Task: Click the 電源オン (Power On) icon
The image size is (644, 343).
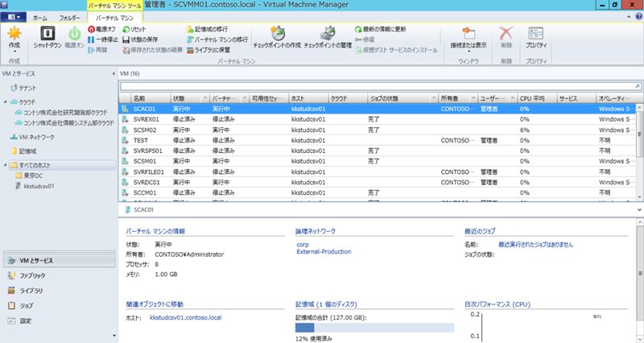Action: pos(74,33)
